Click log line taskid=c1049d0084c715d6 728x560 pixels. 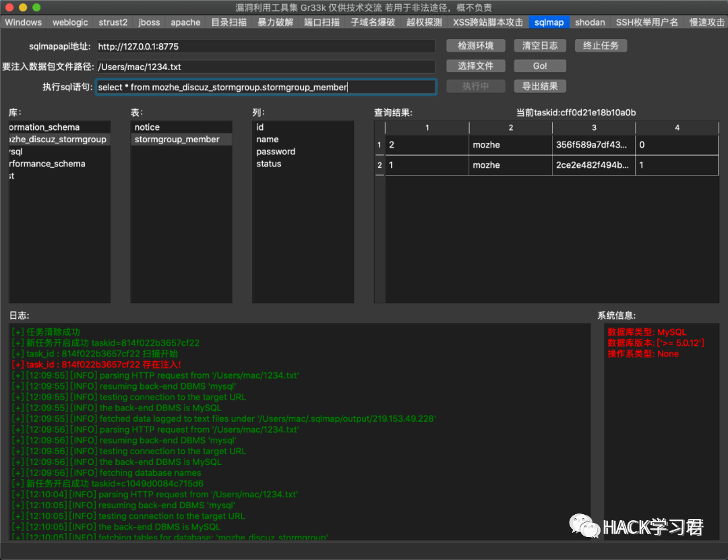108,483
